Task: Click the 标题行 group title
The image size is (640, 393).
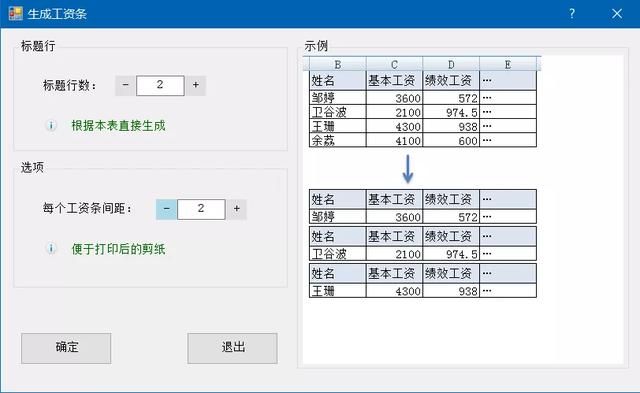Action: pyautogui.click(x=38, y=46)
